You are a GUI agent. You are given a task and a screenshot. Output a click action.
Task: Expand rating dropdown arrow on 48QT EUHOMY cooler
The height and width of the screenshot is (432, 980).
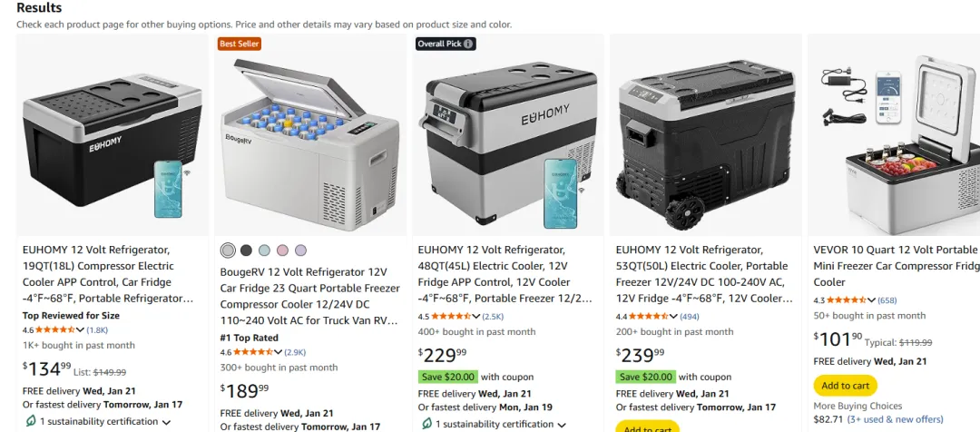click(x=476, y=317)
